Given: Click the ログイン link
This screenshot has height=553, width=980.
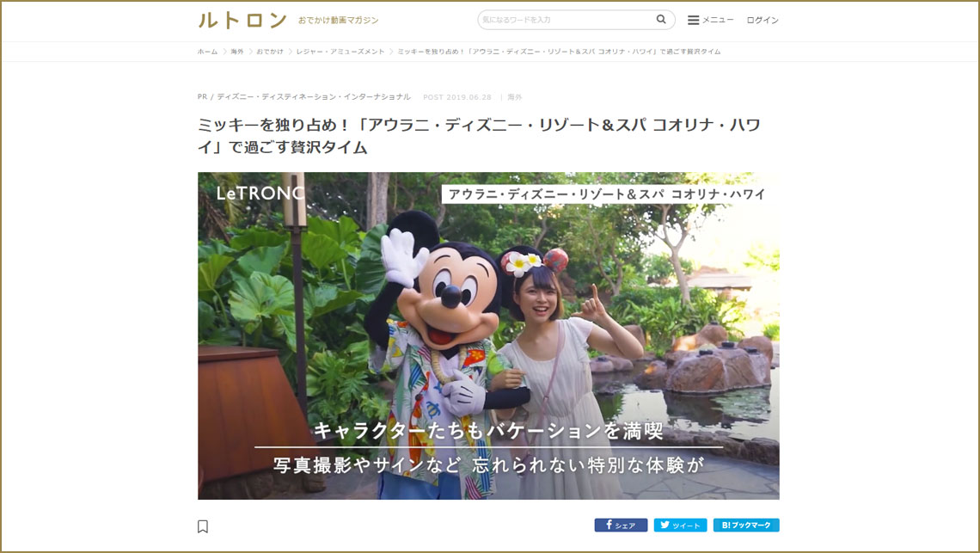Looking at the screenshot, I should (x=763, y=20).
